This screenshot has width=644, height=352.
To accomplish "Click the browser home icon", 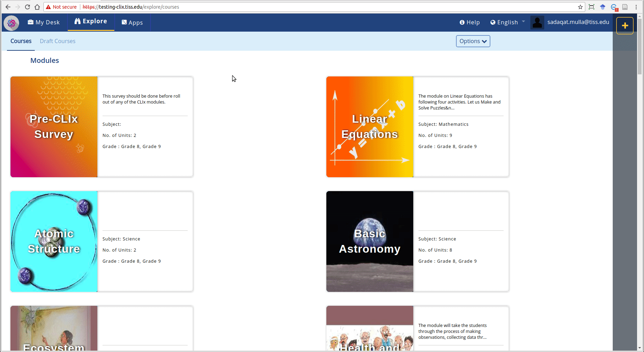I will [x=37, y=7].
